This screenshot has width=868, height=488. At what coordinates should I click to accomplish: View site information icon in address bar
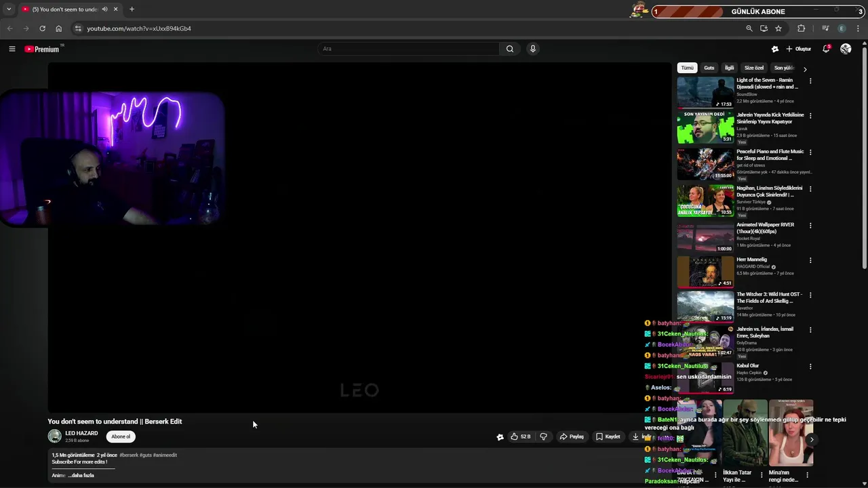[x=78, y=28]
